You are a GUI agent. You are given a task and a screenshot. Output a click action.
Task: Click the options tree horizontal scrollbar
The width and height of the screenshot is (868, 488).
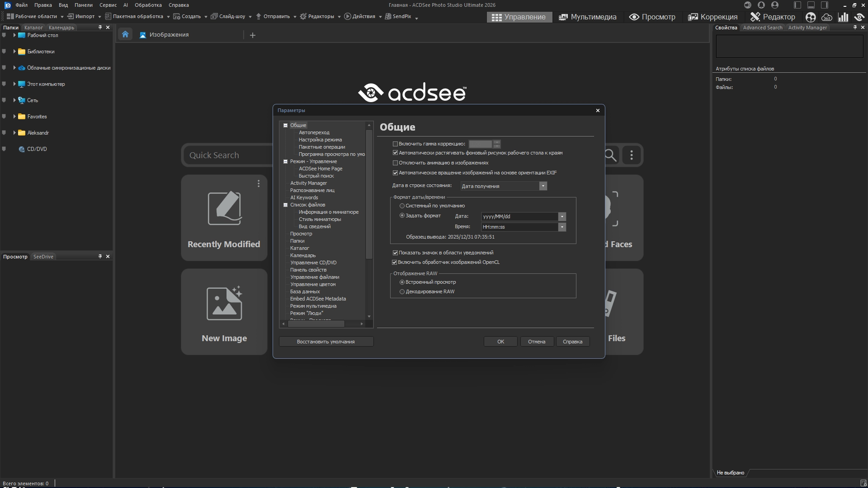pos(316,324)
